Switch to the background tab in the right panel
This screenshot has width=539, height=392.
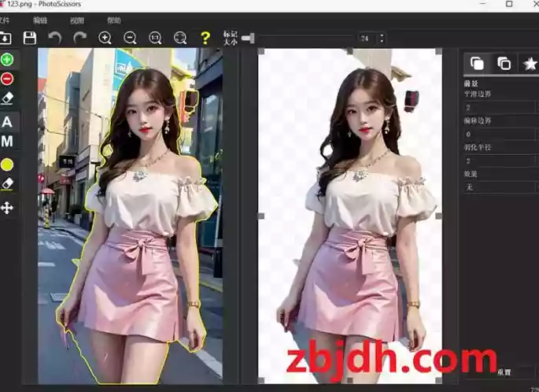[504, 63]
